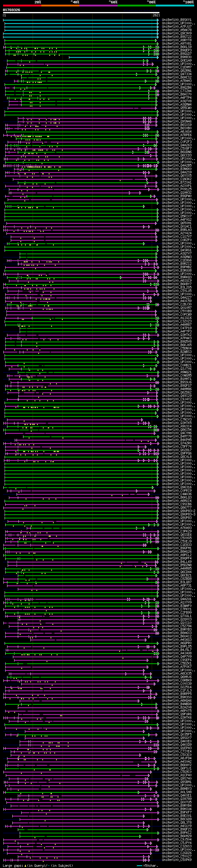Click the cyan alignment bar of UniRef100_B9H830
The height and width of the screenshot is (868, 197).
[x=114, y=57]
